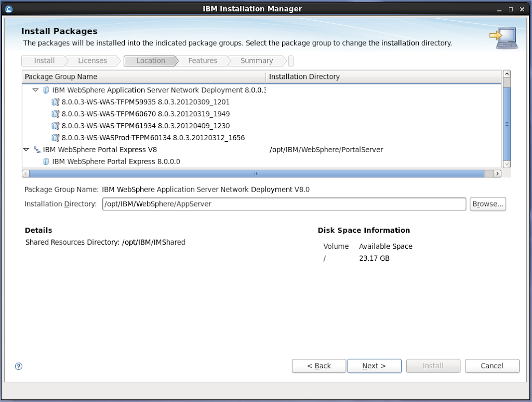Click the Portal Express V8 group icon
The image size is (532, 402).
[37, 150]
